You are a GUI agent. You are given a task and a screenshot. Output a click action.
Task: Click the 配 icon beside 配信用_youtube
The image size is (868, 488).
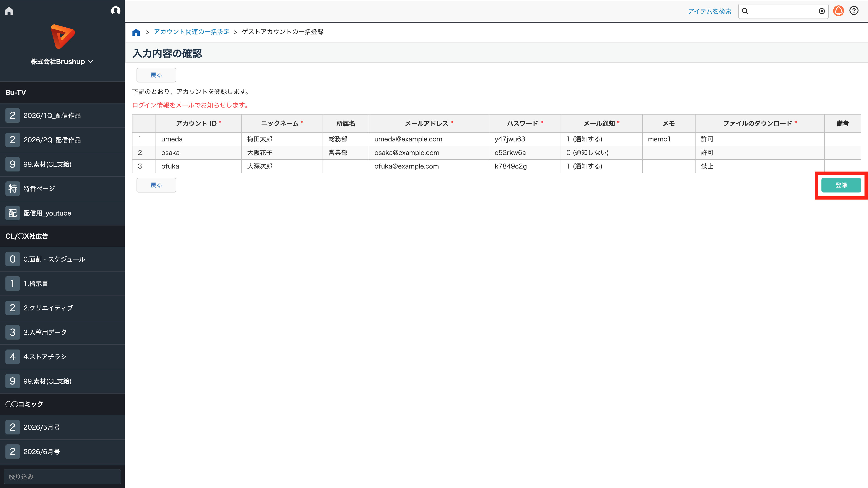click(x=12, y=213)
